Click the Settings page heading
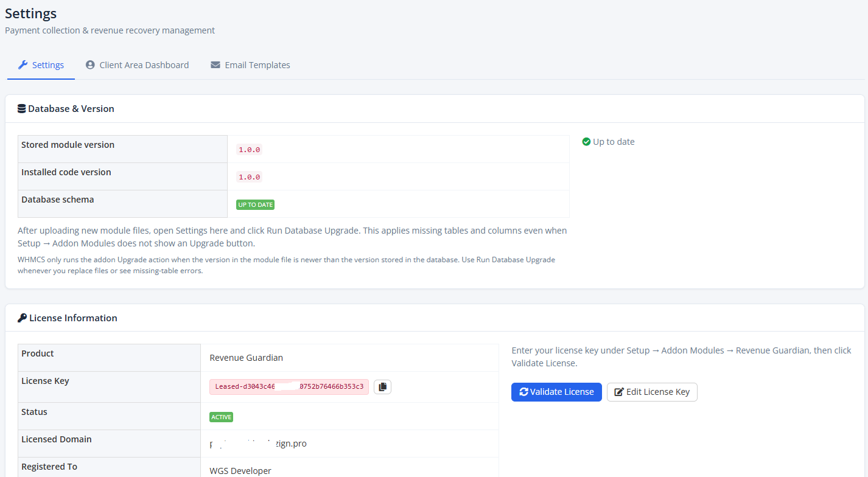This screenshot has width=868, height=477. coord(31,13)
